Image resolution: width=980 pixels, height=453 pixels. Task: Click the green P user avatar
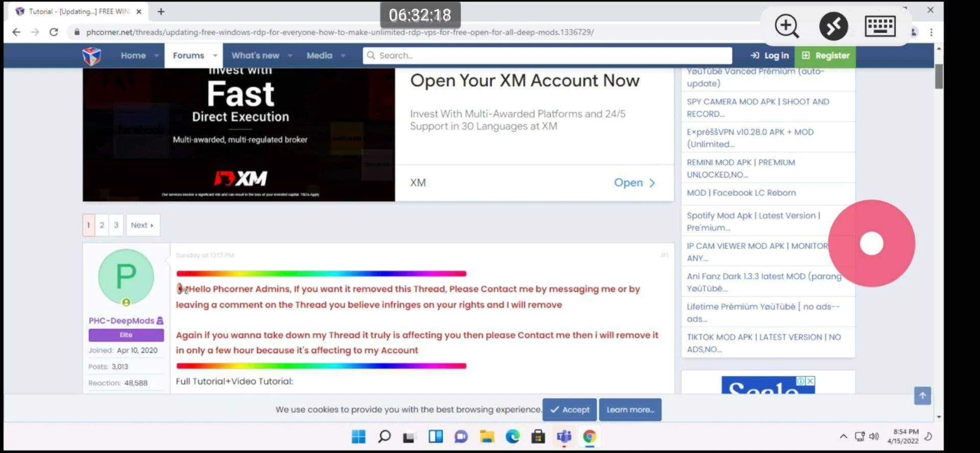[x=126, y=276]
